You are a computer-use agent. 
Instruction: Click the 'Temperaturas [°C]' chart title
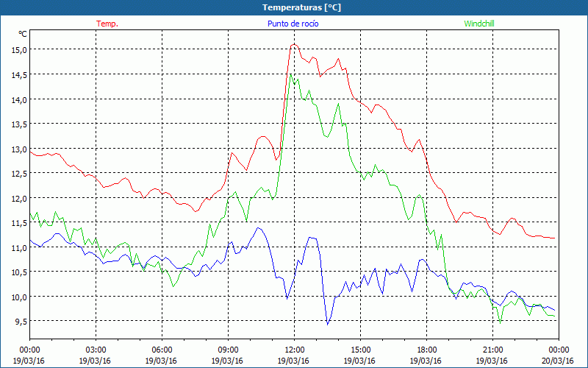301,7
